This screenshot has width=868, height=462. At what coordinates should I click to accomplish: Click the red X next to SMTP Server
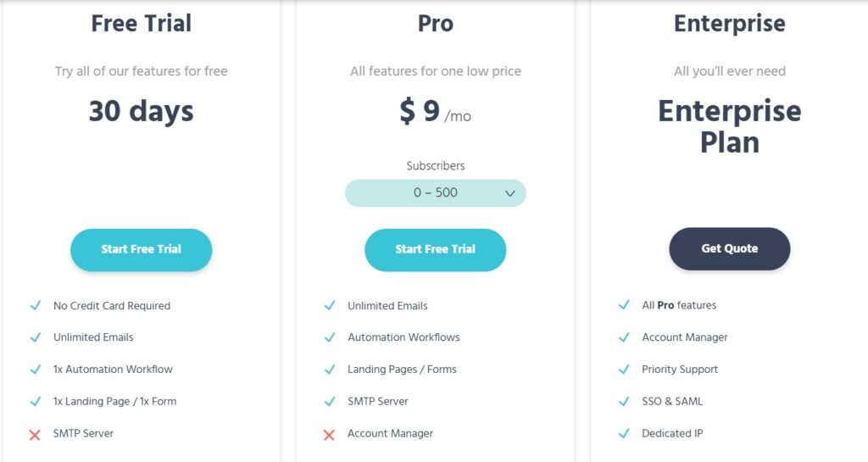point(35,434)
